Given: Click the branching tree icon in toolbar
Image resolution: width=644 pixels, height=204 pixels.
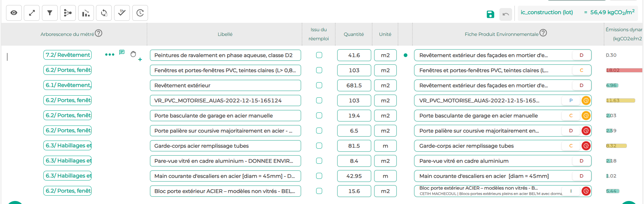Looking at the screenshot, I should [68, 13].
